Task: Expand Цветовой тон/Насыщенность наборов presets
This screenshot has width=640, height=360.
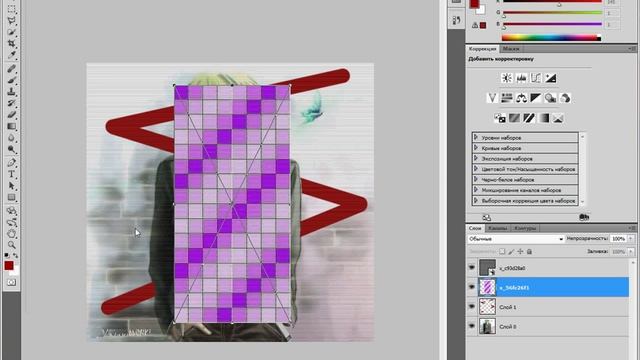Action: (x=476, y=169)
